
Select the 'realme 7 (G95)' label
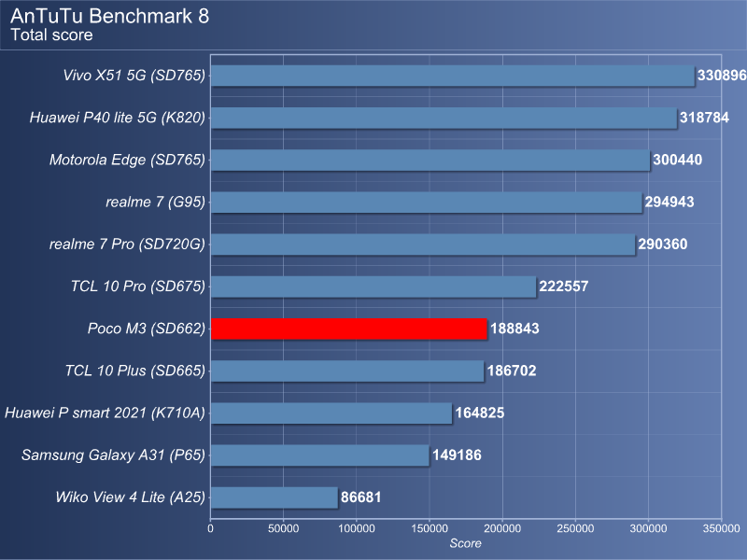(155, 202)
